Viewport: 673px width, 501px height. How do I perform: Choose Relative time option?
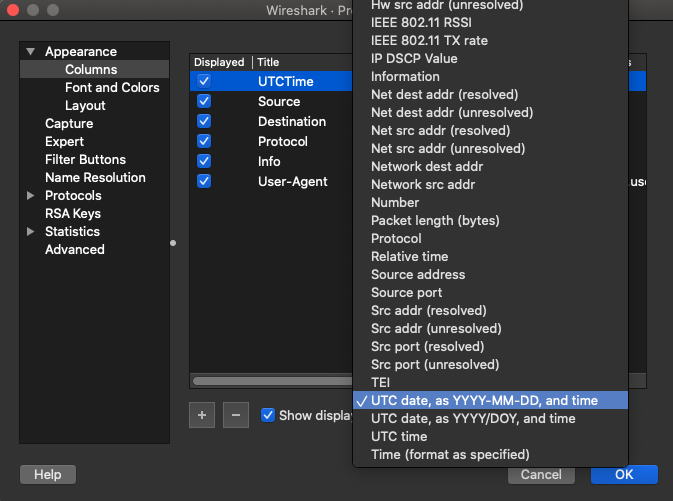point(490,257)
